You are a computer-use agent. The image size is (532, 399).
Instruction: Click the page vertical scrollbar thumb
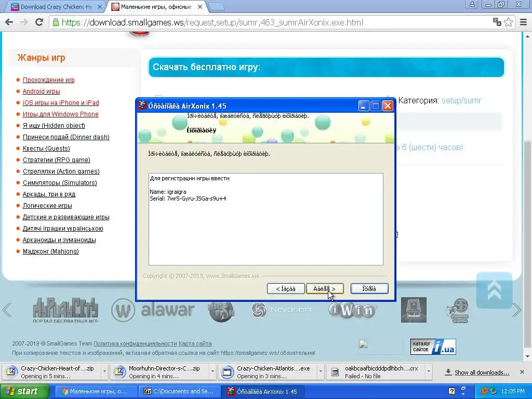click(528, 244)
